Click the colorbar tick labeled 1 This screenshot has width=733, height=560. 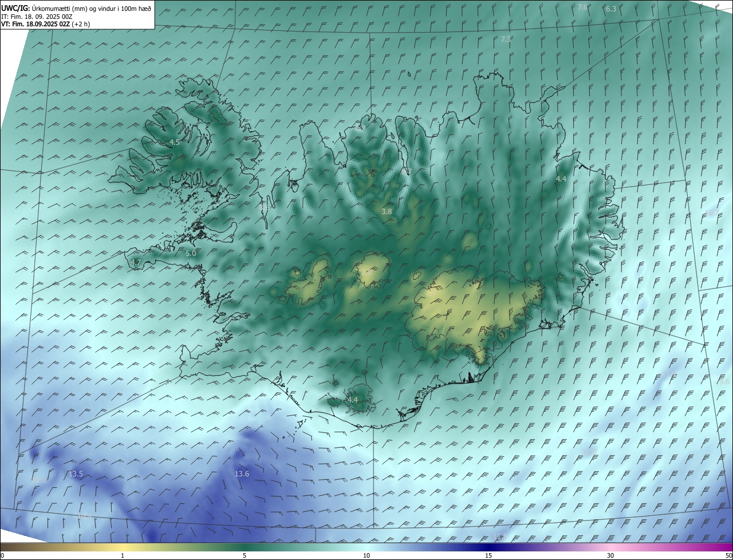tap(123, 556)
